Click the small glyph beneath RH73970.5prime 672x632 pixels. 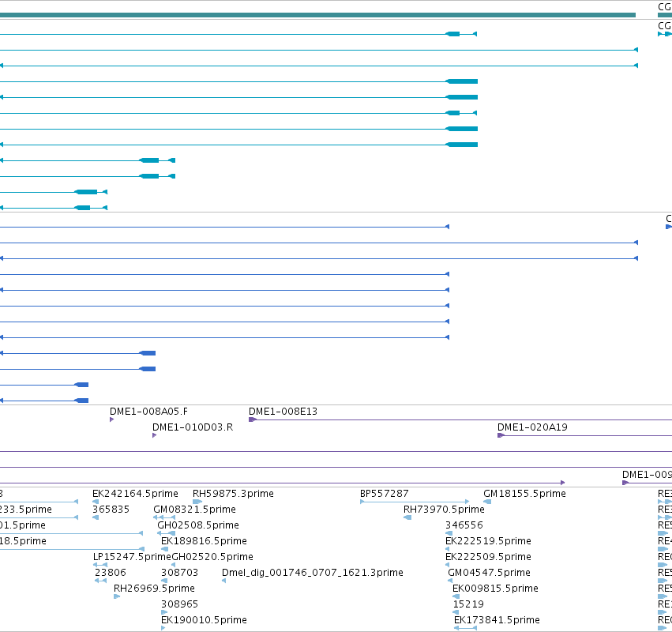(407, 517)
